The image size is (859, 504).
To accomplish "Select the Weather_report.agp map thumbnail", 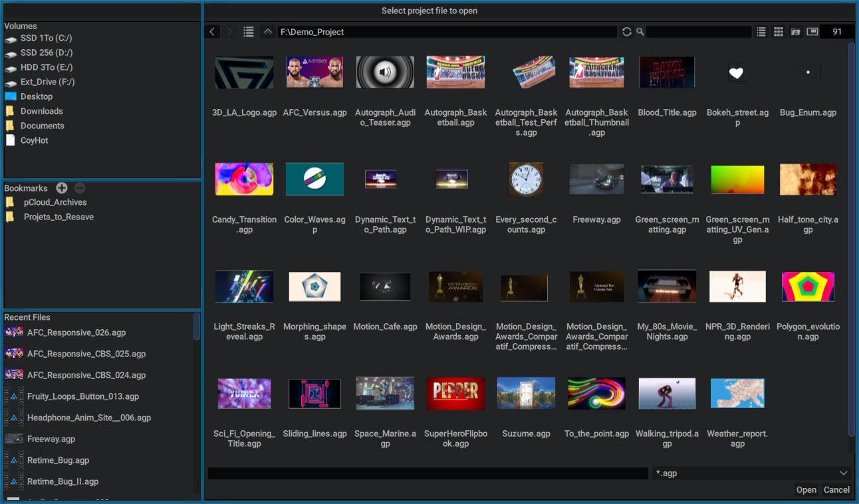I will (x=737, y=394).
